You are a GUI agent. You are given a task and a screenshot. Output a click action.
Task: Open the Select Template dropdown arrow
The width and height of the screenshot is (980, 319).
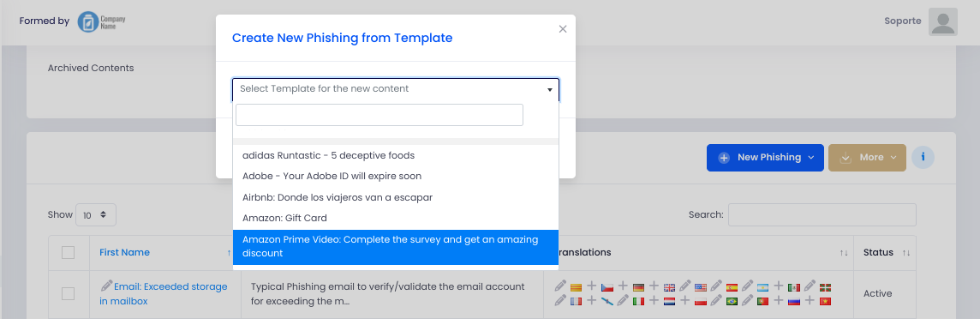coord(549,89)
